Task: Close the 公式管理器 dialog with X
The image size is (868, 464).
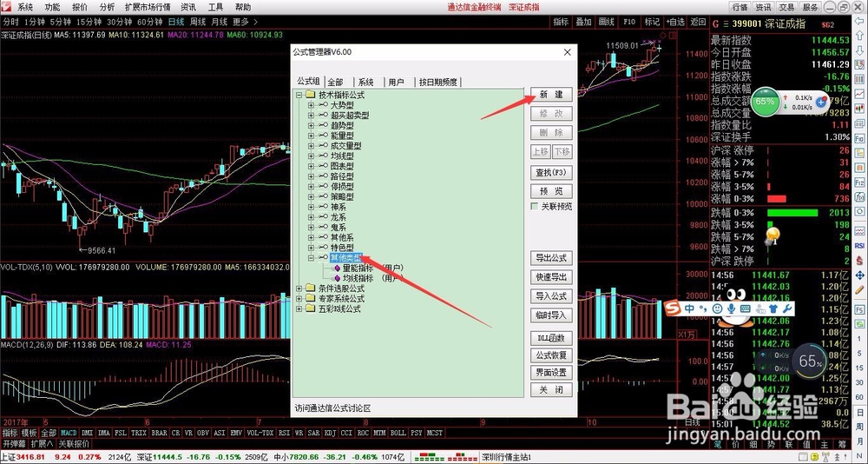Action: 567,52
